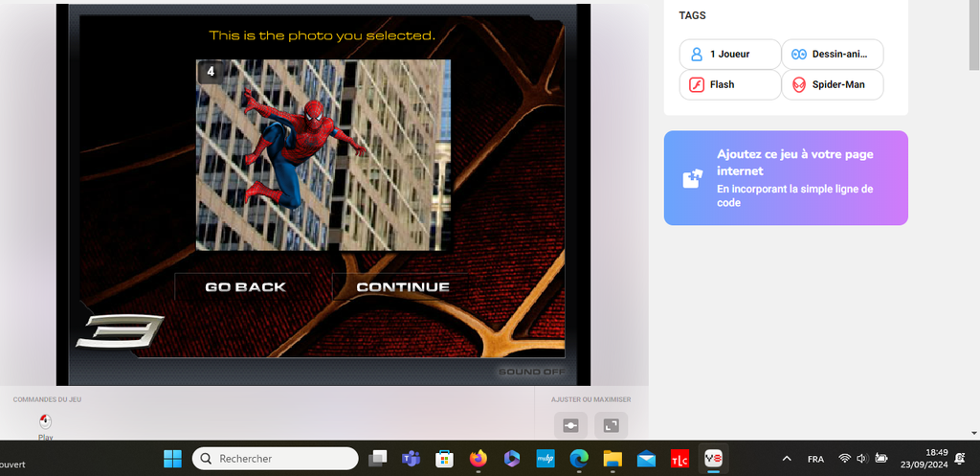Open Task View from the taskbar
Screen dimensions: 980x476
tap(377, 459)
